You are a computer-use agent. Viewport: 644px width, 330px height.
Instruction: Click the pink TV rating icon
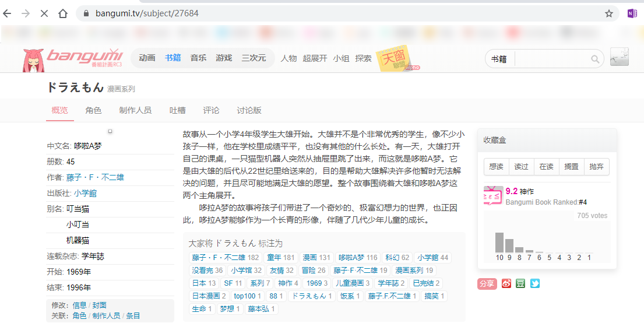pos(493,196)
